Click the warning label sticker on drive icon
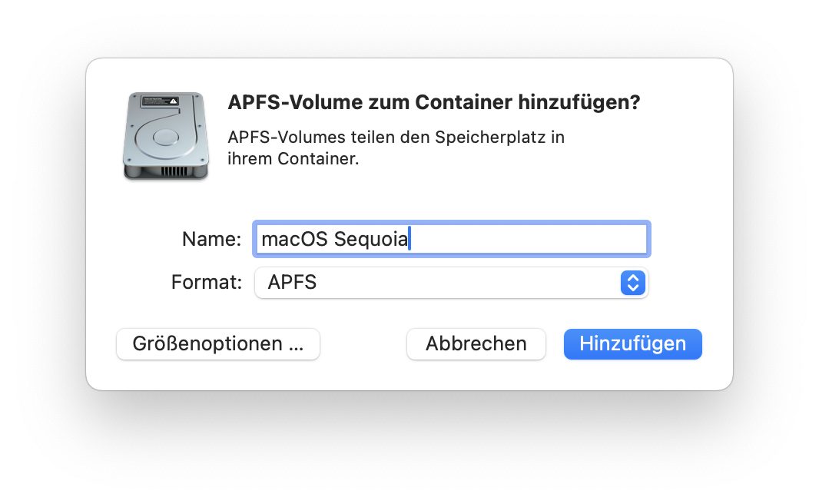 click(x=161, y=101)
